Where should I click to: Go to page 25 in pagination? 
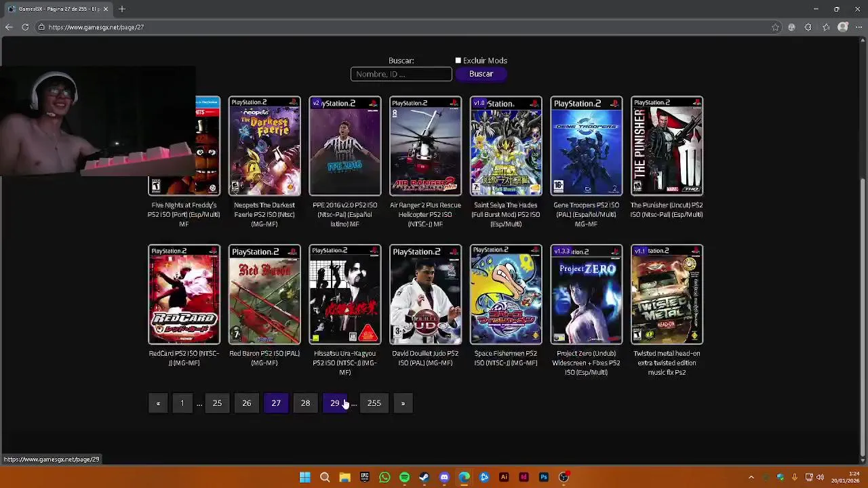click(x=217, y=403)
